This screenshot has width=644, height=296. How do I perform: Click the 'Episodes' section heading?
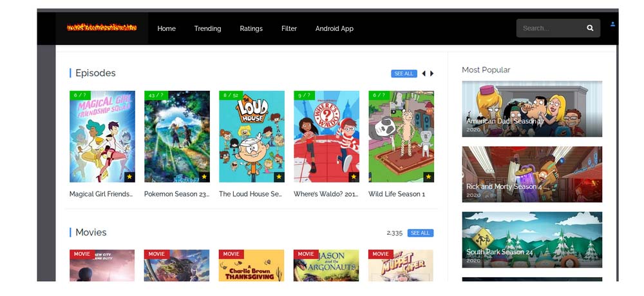click(x=95, y=73)
